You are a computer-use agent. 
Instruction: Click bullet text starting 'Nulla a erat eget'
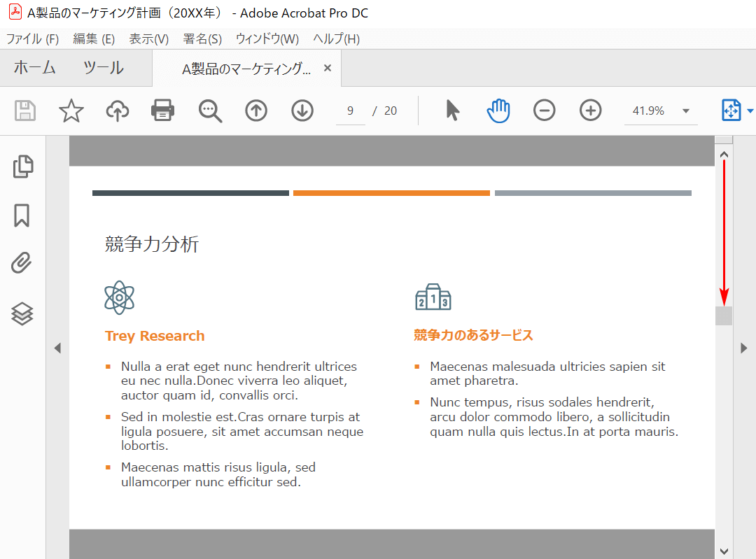tap(239, 381)
